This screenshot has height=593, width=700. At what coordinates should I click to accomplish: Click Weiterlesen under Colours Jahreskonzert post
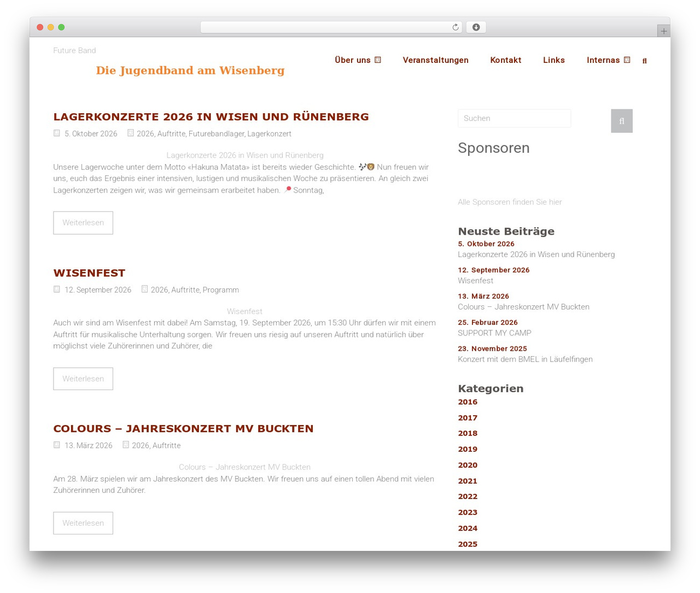[83, 523]
